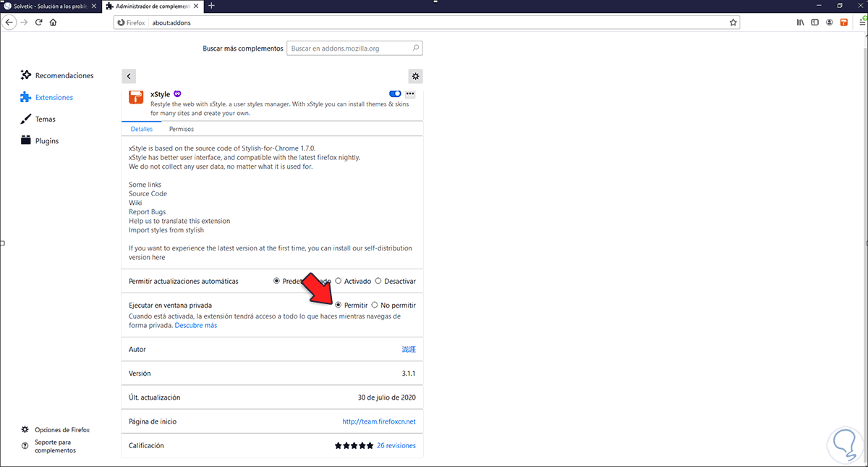868x467 pixels.
Task: Click the Plugins block icon
Action: pyautogui.click(x=26, y=140)
